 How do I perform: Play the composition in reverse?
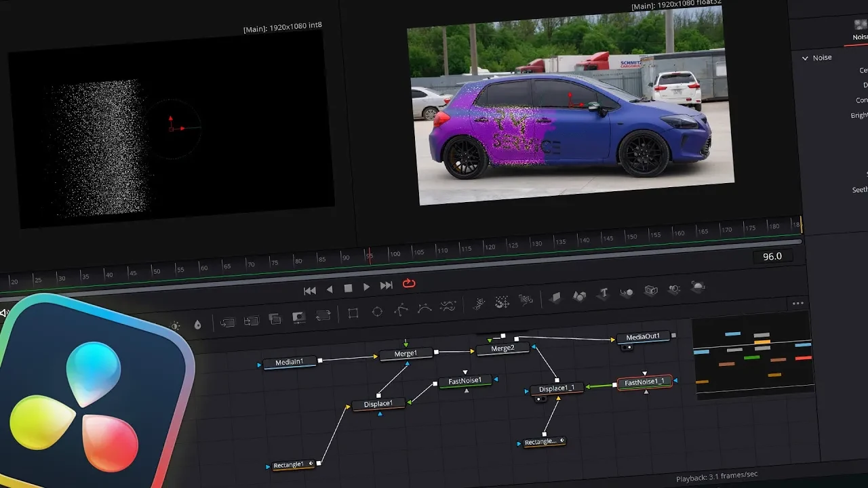(x=330, y=289)
